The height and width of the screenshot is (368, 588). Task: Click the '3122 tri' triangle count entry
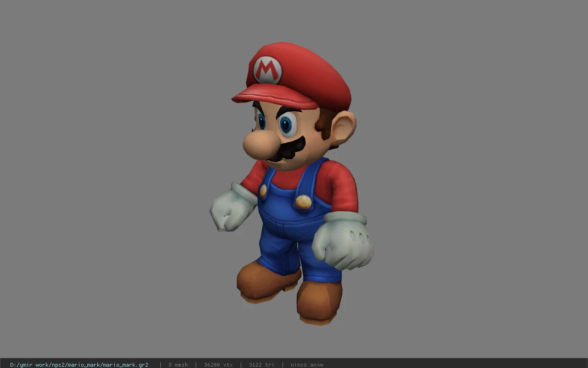click(x=261, y=365)
